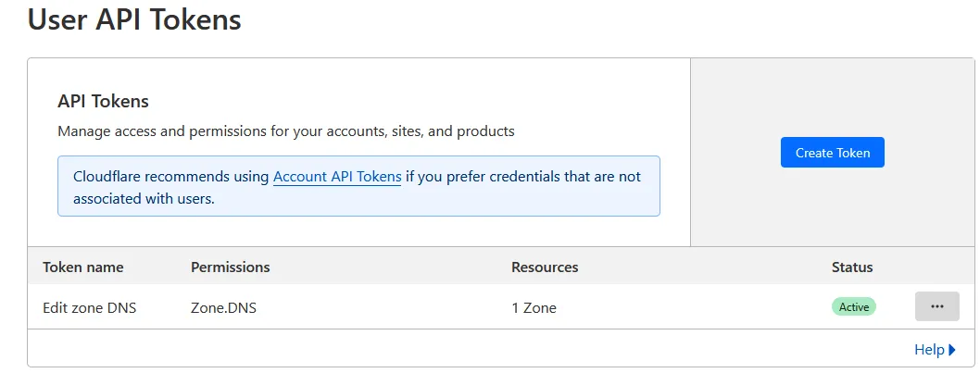Image resolution: width=980 pixels, height=373 pixels.
Task: Follow the Account API Tokens link
Action: 337,176
